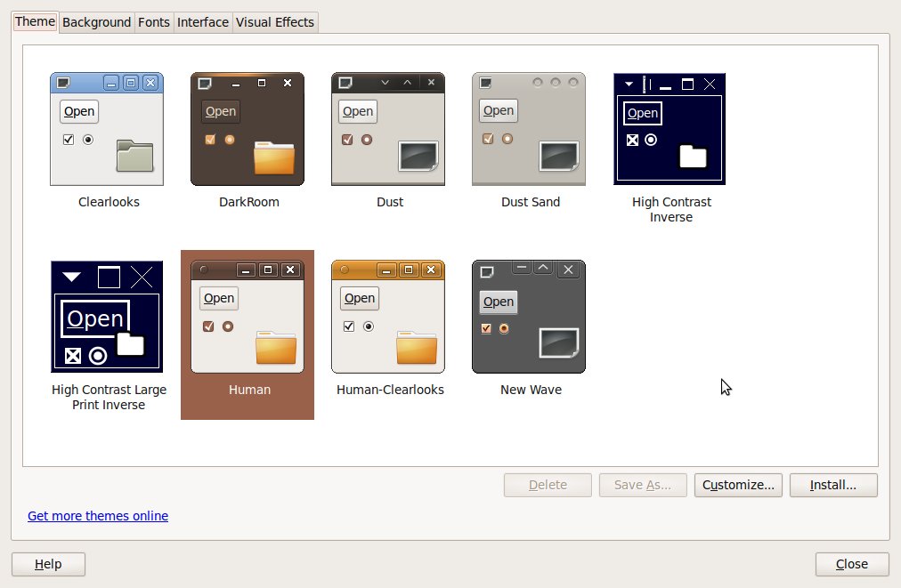Choose the High Contrast Inverse theme preview
This screenshot has width=901, height=588.
click(670, 129)
